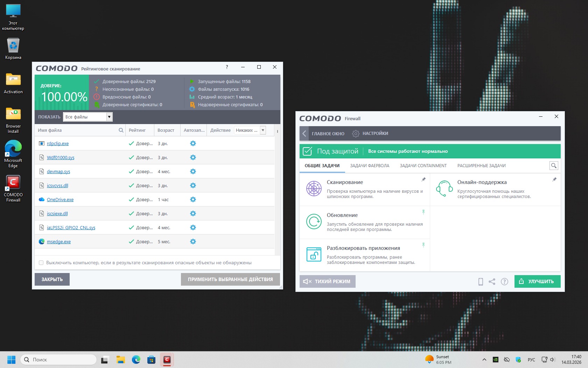
Task: Enable shutdown computer after scan checkbox
Action: 41,263
